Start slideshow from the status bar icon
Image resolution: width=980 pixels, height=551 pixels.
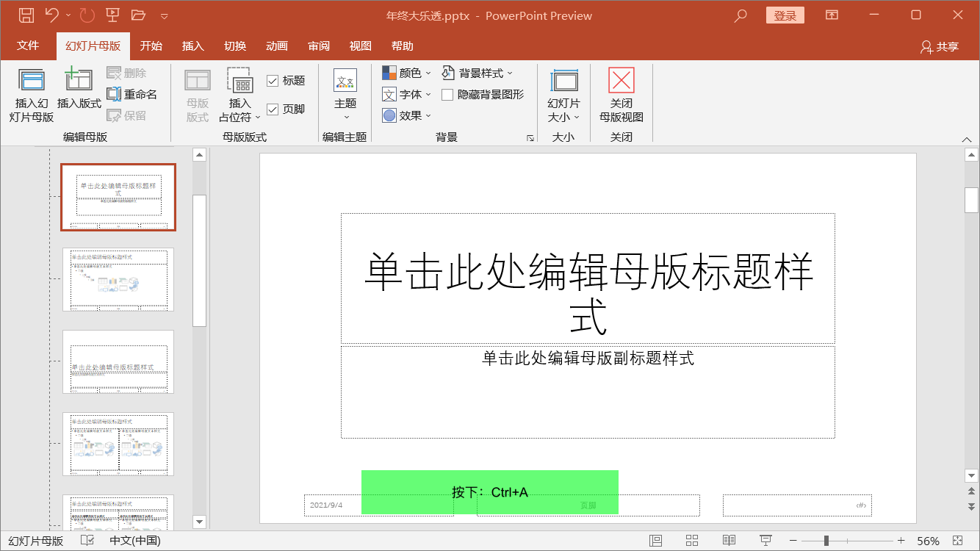tap(765, 541)
